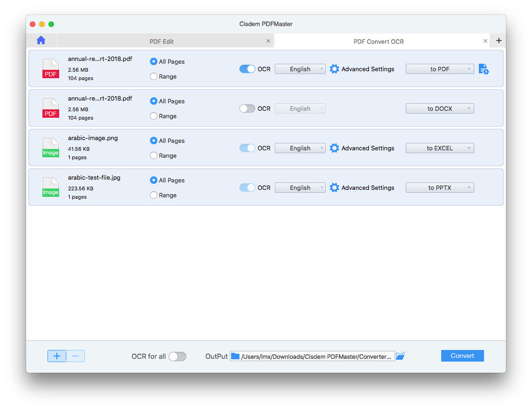Close the PDF Convert OCR tab

485,41
